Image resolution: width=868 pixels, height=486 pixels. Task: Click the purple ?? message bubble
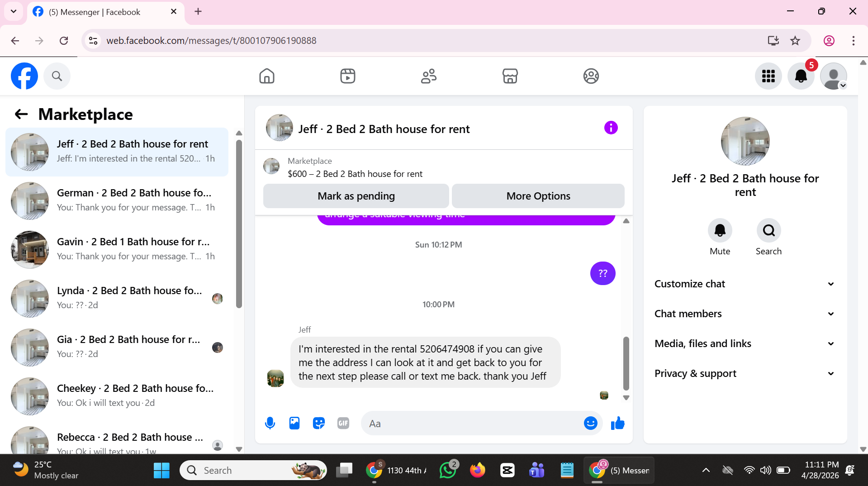click(x=602, y=273)
